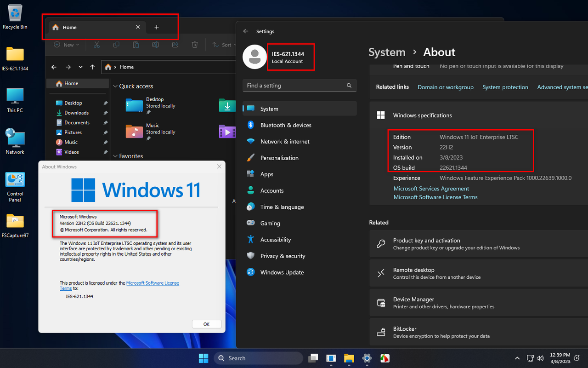This screenshot has width=588, height=368.
Task: Collapse the Windows specifications section
Action: pos(479,115)
